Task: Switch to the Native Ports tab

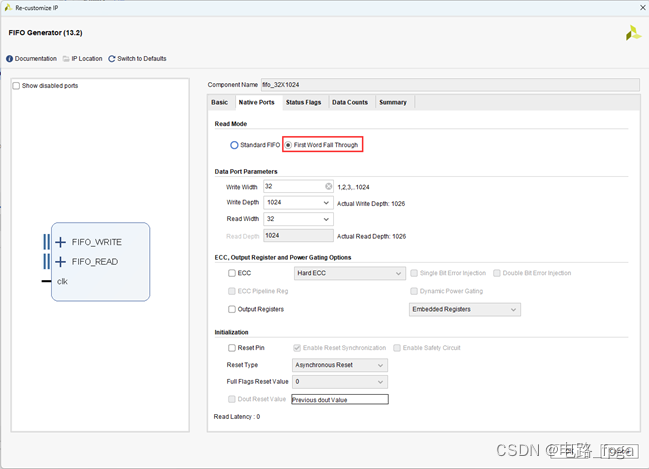Action: (257, 102)
